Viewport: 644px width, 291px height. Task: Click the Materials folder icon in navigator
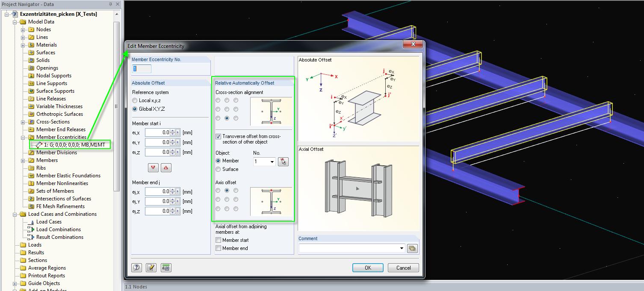click(32, 45)
